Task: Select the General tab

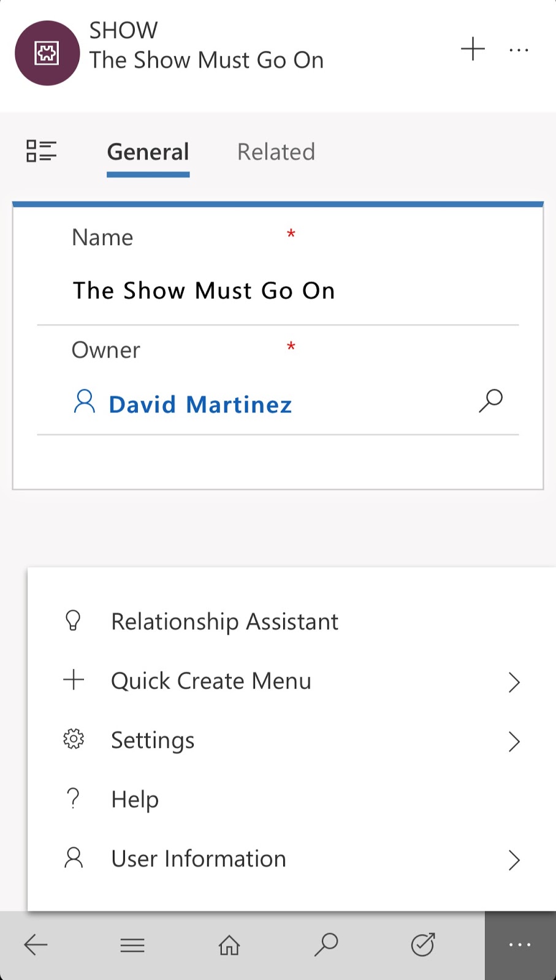Action: (x=148, y=152)
